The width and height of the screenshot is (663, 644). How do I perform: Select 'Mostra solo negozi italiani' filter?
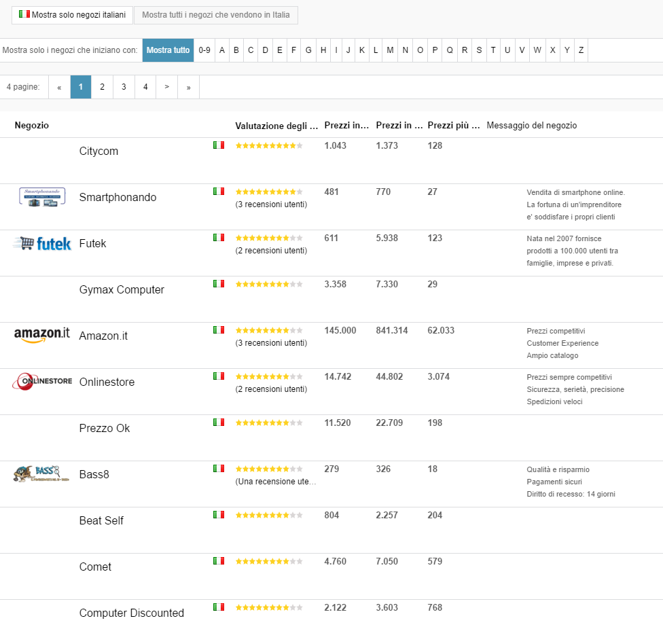pyautogui.click(x=72, y=15)
